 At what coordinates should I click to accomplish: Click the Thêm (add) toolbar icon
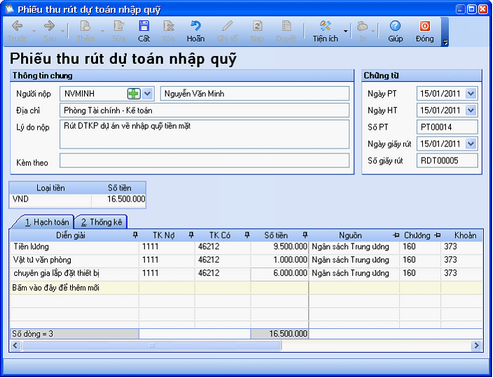(85, 26)
